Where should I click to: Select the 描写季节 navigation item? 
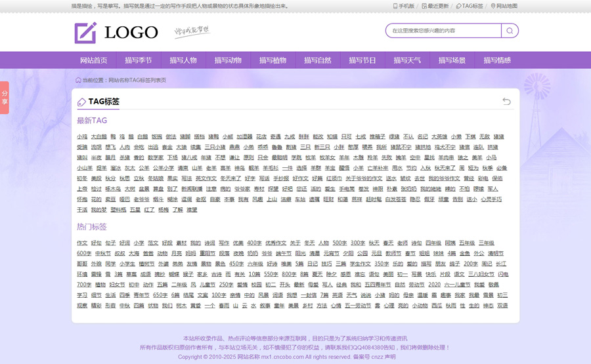[x=138, y=60]
